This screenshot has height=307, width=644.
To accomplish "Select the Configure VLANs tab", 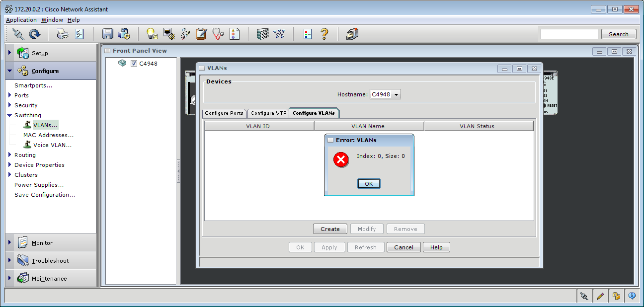I will pos(314,113).
